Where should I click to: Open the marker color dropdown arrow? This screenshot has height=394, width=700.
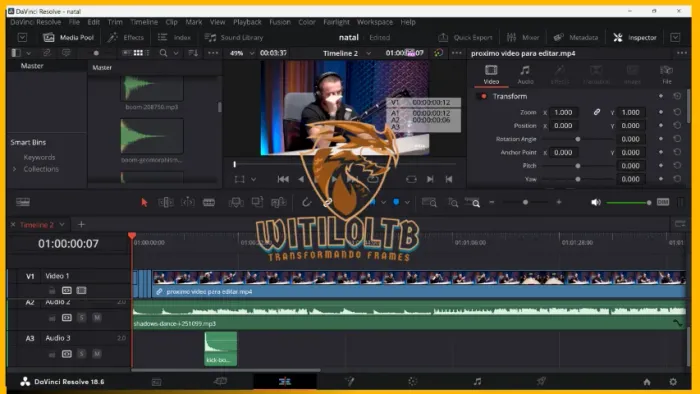407,203
